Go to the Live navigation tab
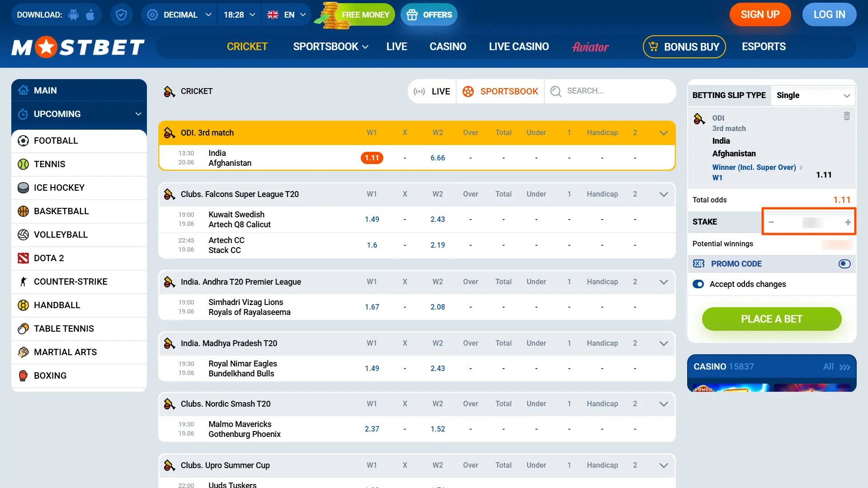 (x=396, y=47)
